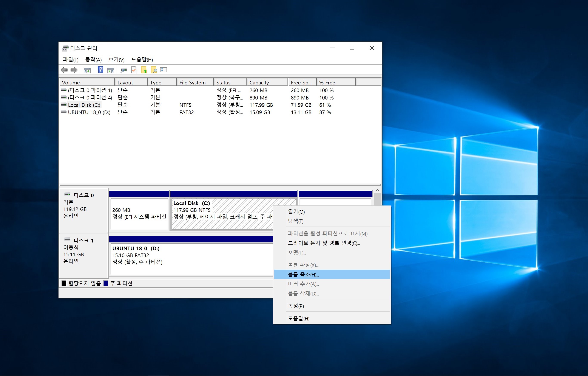Click the Disk Management title bar icon
The height and width of the screenshot is (376, 588).
(x=65, y=48)
